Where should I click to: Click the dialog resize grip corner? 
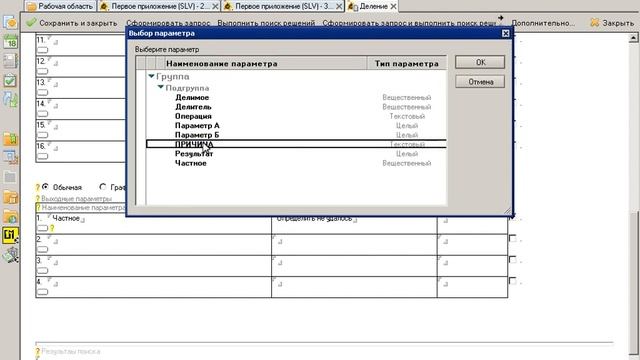pyautogui.click(x=507, y=210)
